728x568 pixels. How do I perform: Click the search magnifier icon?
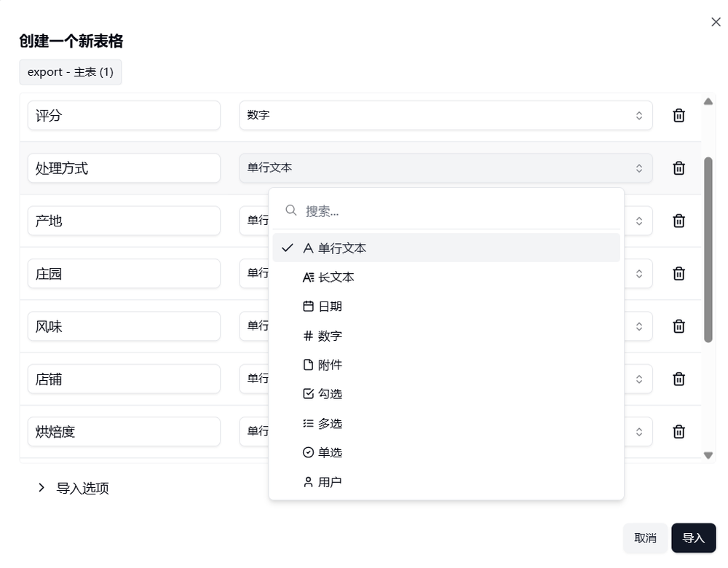(291, 210)
